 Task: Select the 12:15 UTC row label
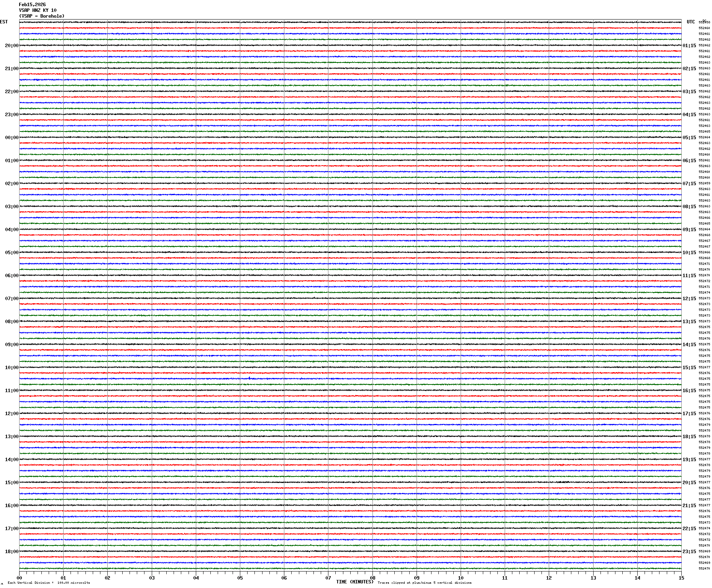(x=689, y=299)
